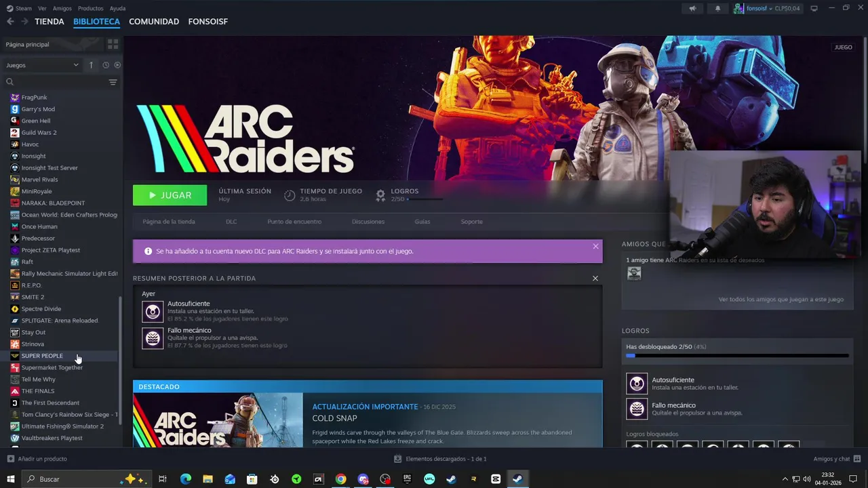Click Autosuficiente achievement icon in post-game summary

tap(153, 312)
